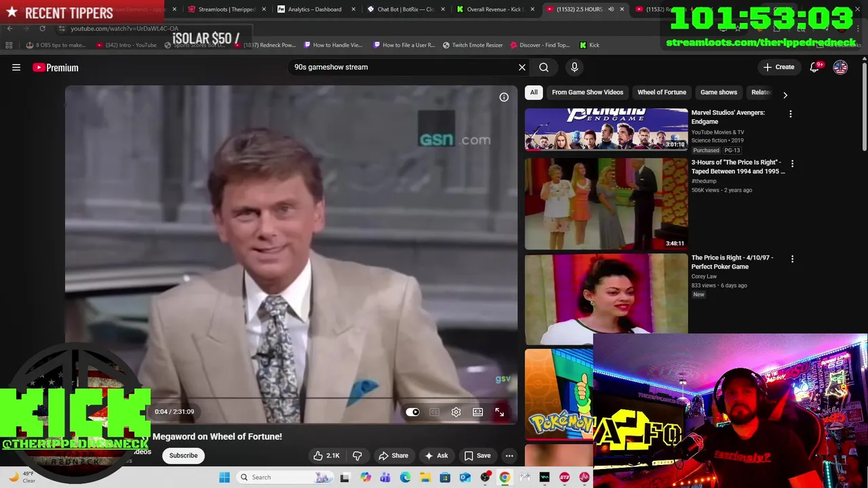This screenshot has height=488, width=868.
Task: Switch to OBS Studio in the taskbar
Action: click(485, 477)
